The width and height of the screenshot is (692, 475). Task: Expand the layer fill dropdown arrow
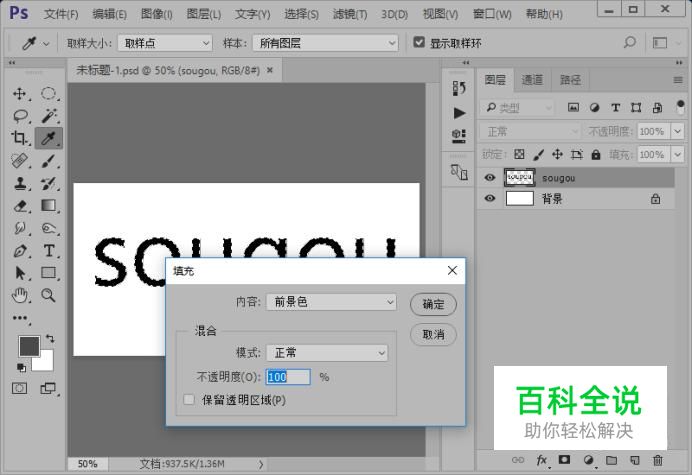pos(677,155)
